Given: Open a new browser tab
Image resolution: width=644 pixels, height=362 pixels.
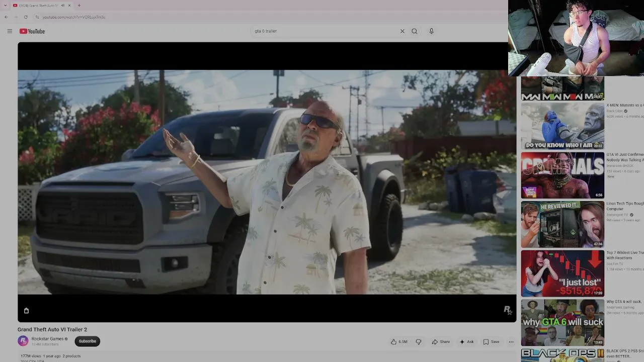Looking at the screenshot, I should [79, 6].
